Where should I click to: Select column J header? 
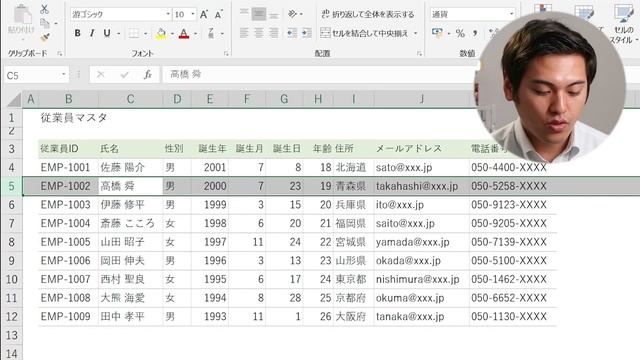coord(422,99)
